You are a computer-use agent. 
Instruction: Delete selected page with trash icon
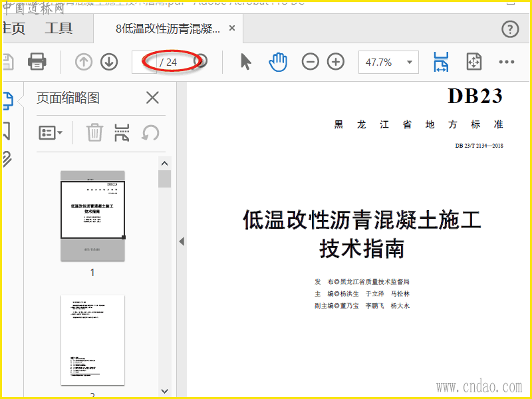click(94, 132)
